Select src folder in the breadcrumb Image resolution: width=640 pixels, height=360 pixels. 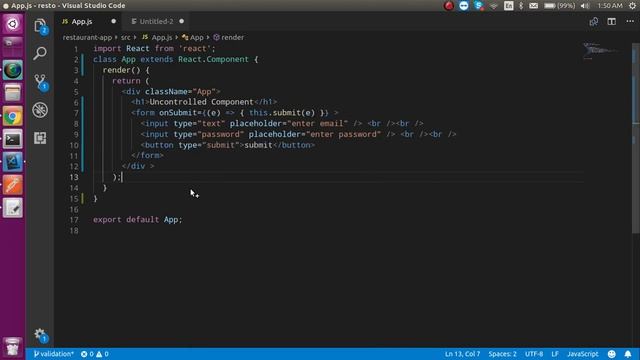point(125,37)
